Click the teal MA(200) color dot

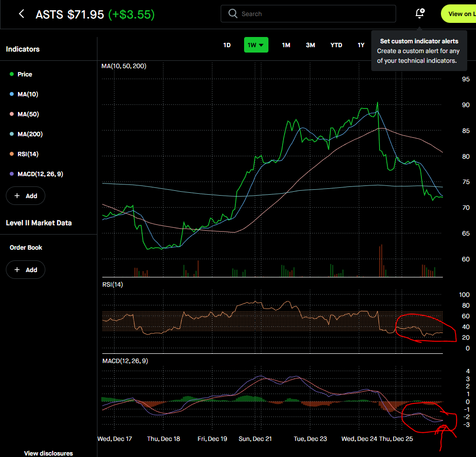point(12,134)
